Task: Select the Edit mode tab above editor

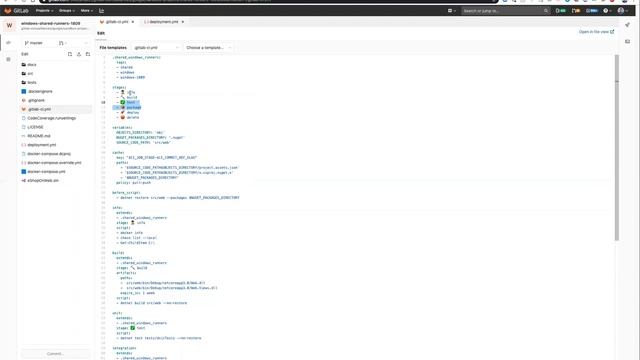Action: (101, 33)
